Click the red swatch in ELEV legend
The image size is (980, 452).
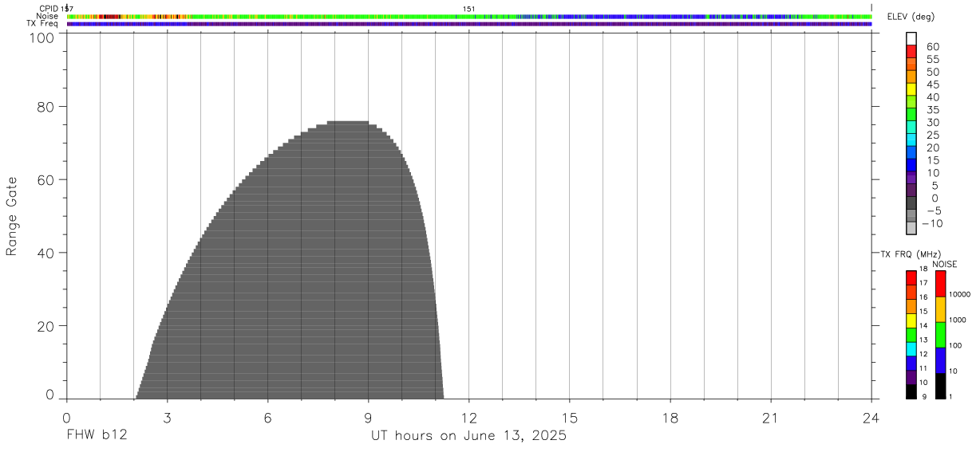[911, 51]
